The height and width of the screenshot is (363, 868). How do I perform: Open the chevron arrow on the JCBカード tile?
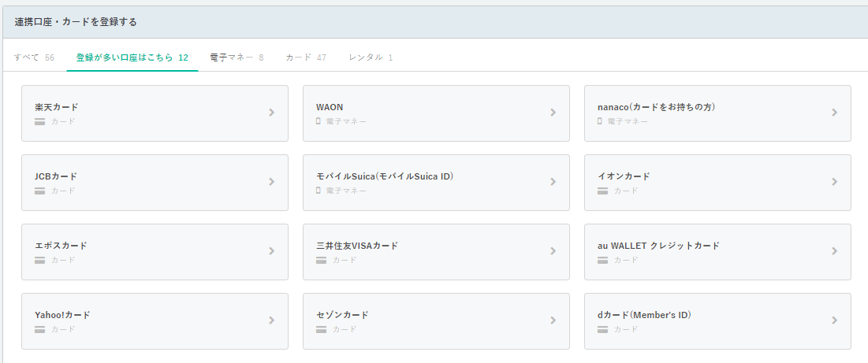[272, 182]
